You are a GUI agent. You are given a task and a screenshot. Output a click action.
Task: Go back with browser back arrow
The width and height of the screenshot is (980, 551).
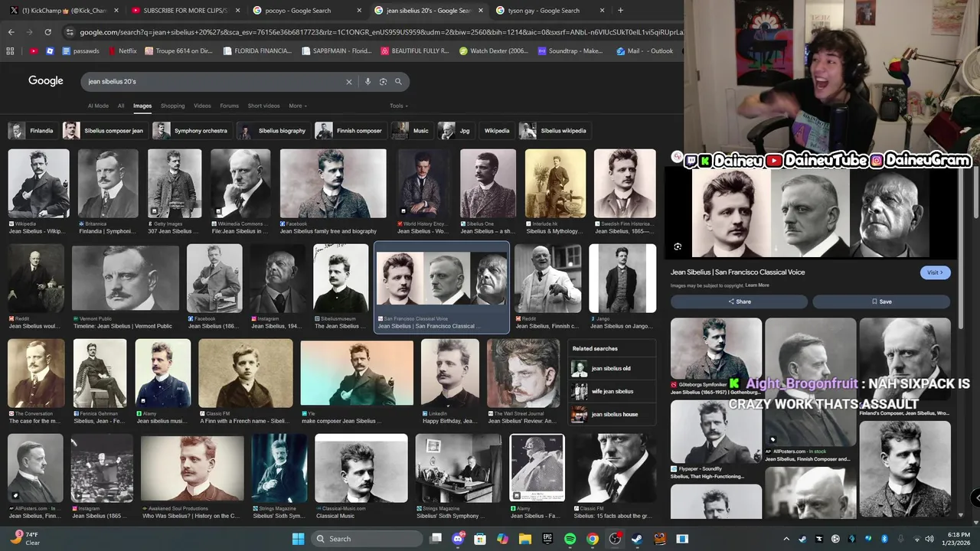pos(11,32)
